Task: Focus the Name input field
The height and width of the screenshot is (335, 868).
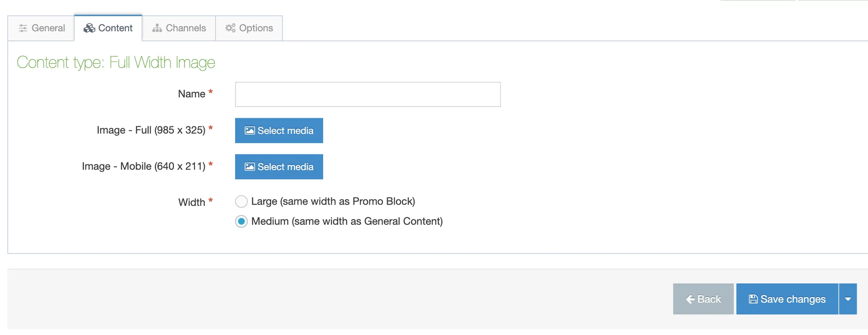Action: (x=368, y=94)
